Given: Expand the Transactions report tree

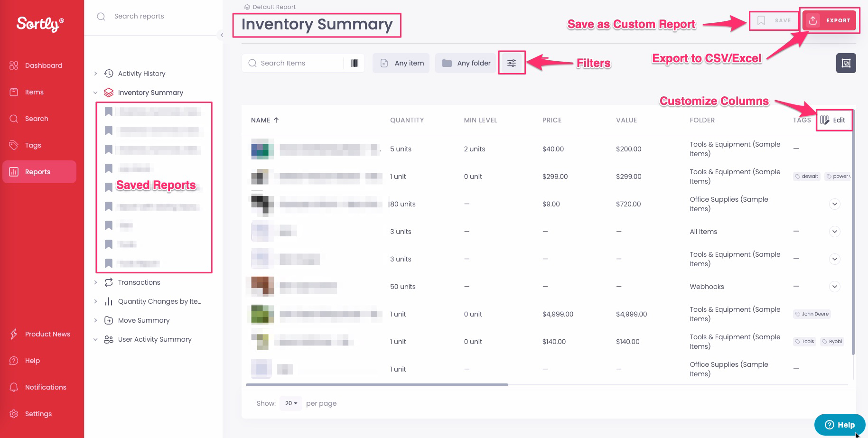Looking at the screenshot, I should click(x=95, y=282).
